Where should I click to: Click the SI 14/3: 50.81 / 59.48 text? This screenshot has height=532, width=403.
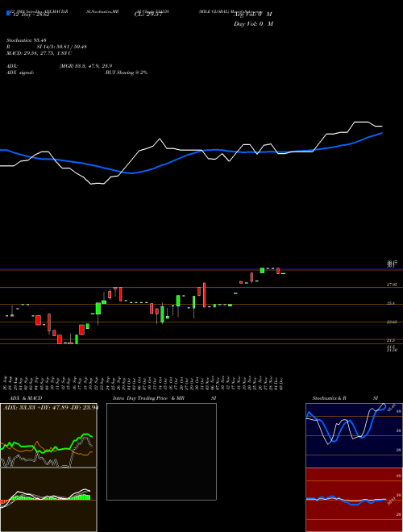pyautogui.click(x=62, y=47)
